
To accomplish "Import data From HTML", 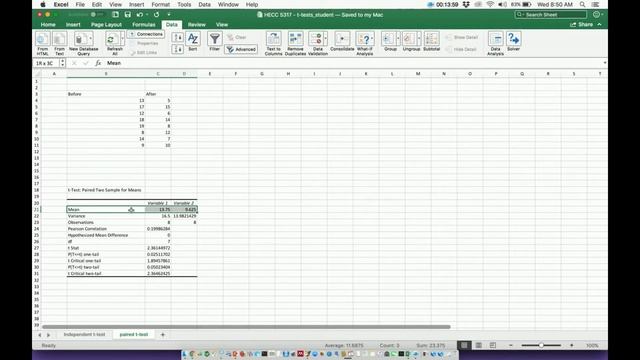I will [42, 44].
